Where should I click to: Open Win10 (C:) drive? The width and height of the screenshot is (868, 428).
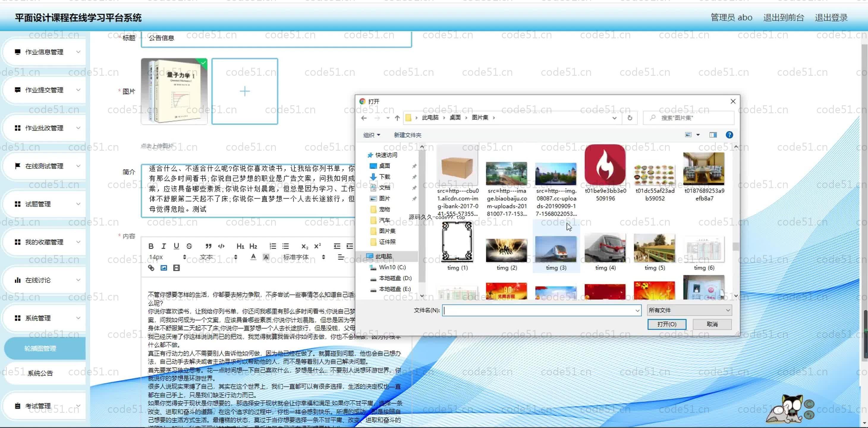pos(392,267)
